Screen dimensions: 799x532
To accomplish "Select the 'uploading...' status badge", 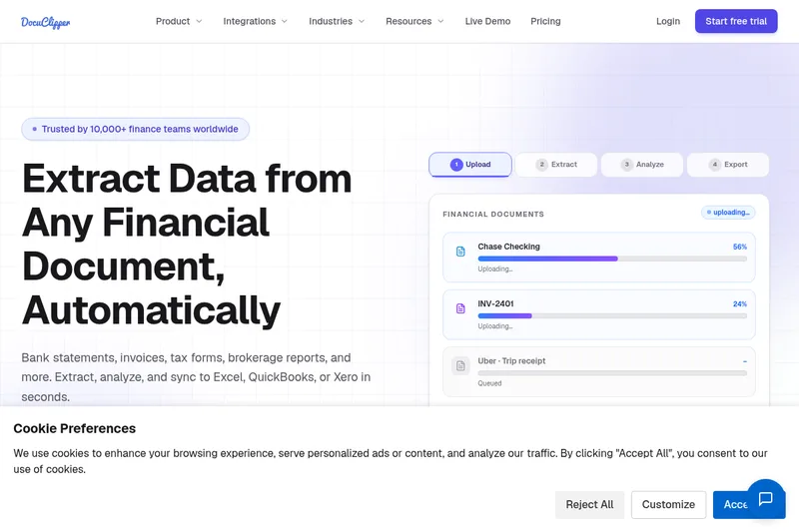I will tap(728, 213).
